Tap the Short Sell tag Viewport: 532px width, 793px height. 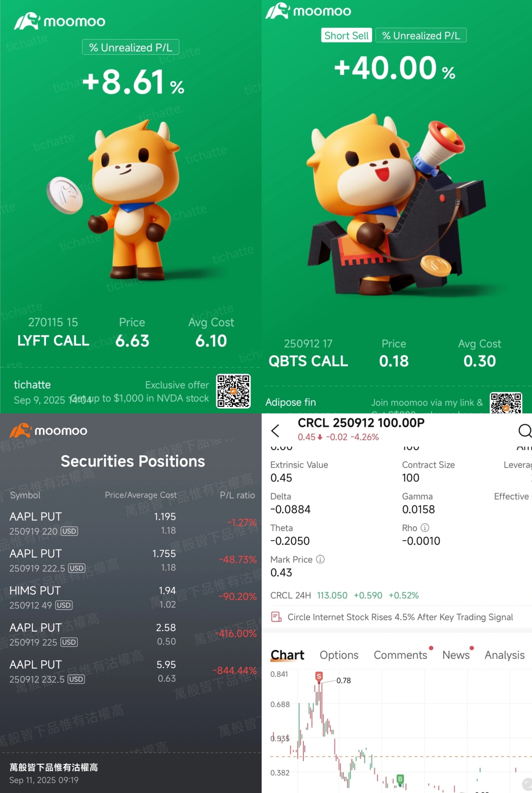[346, 35]
